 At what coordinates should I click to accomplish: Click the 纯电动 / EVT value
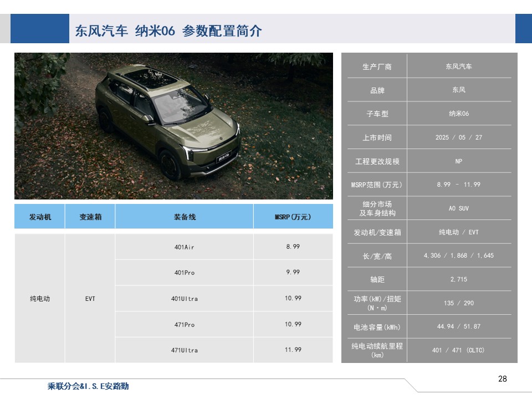pos(459,232)
